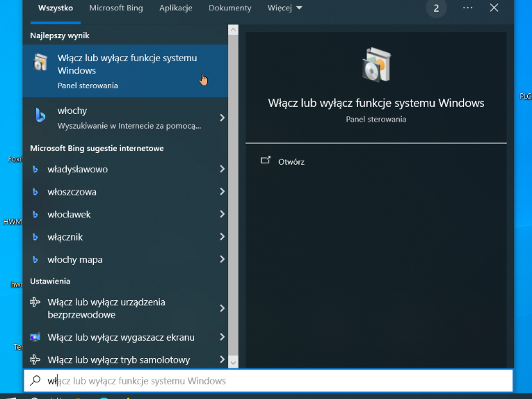The height and width of the screenshot is (399, 532).
Task: Expand the chevron for "włącznik" suggestion
Action: pyautogui.click(x=222, y=237)
